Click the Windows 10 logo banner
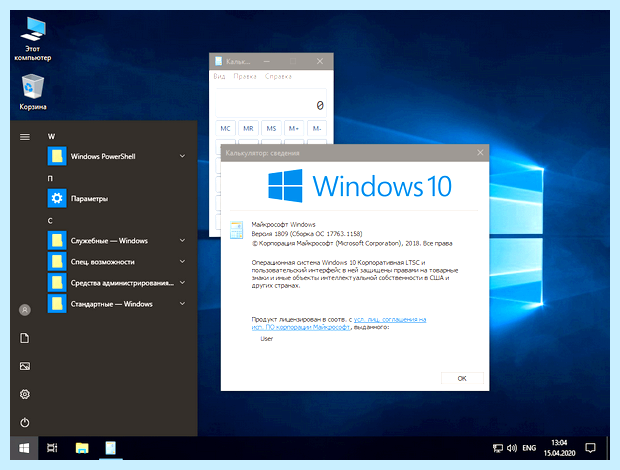The width and height of the screenshot is (620, 470). pyautogui.click(x=359, y=186)
